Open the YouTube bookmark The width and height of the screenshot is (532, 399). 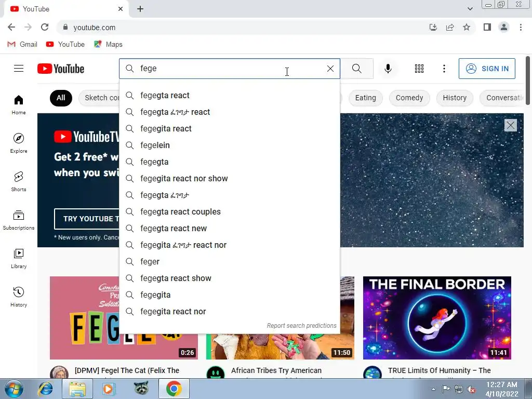65,45
